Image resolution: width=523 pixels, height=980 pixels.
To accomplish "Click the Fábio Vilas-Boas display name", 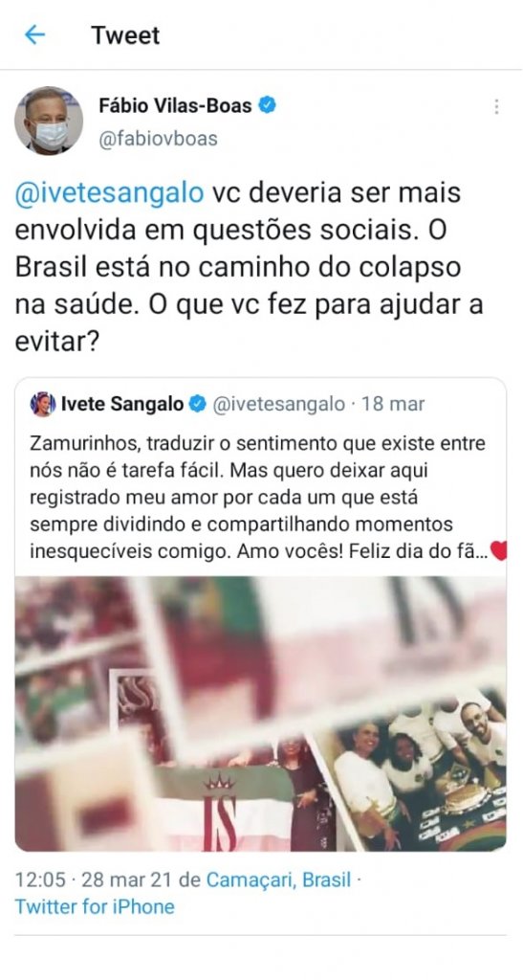I will point(175,105).
